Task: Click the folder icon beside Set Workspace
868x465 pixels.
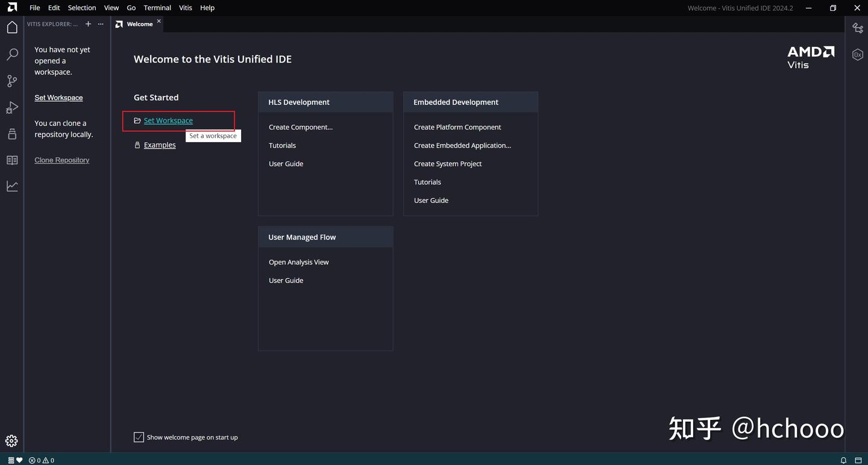Action: [x=137, y=120]
